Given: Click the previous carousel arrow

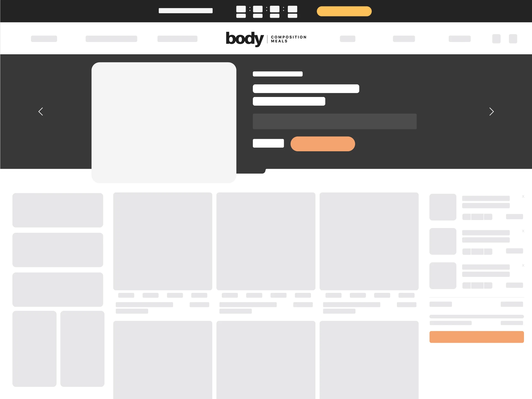Looking at the screenshot, I should point(41,111).
